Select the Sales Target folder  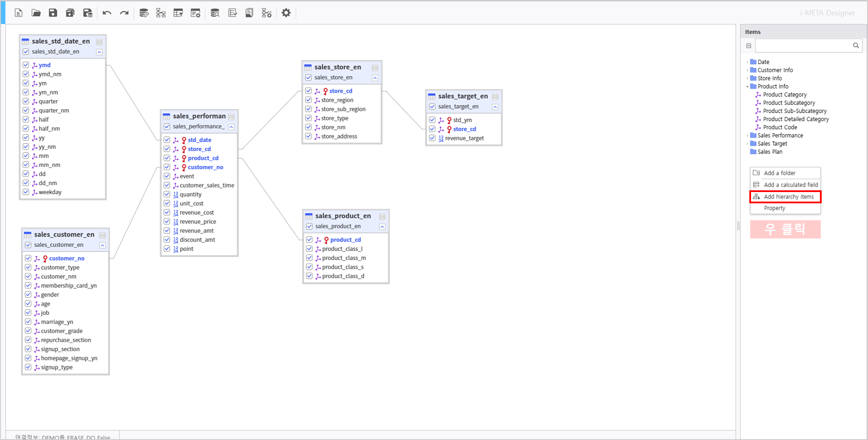click(772, 143)
